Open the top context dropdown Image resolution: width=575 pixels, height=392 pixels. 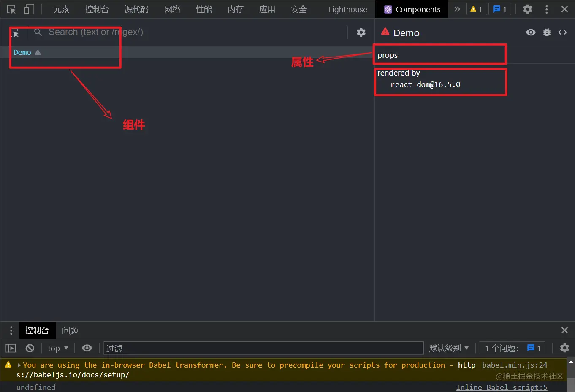coord(58,348)
